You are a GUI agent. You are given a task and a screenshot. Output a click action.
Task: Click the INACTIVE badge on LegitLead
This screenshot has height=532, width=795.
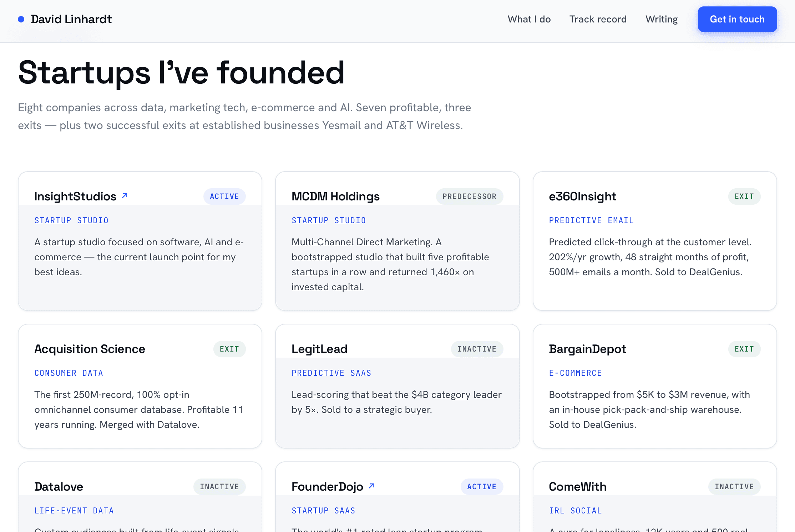[477, 349]
